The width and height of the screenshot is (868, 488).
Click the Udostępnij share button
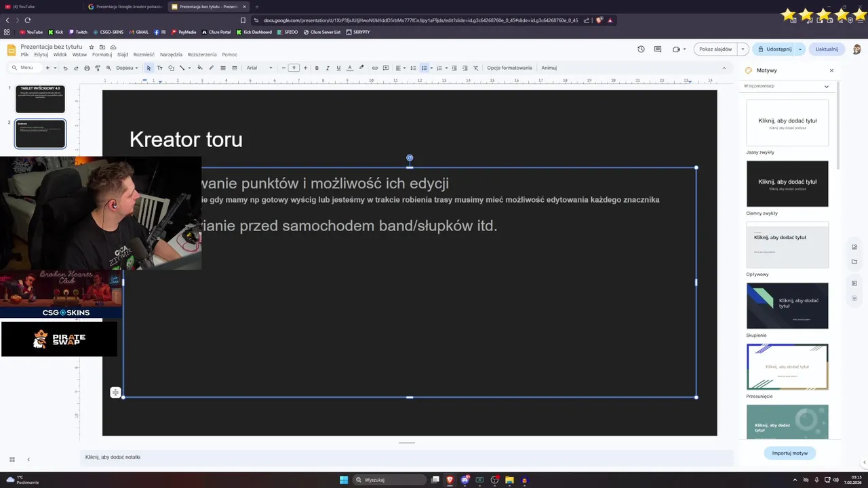tap(774, 49)
